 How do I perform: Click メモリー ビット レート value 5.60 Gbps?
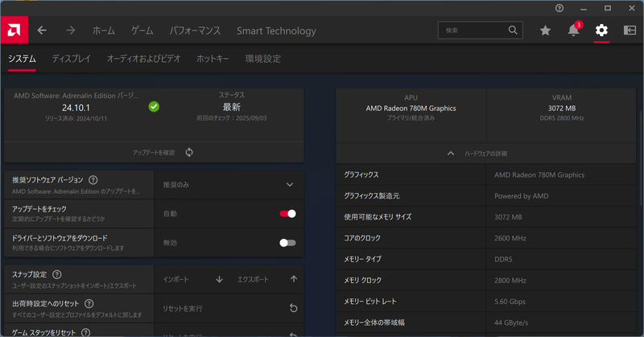tap(510, 302)
